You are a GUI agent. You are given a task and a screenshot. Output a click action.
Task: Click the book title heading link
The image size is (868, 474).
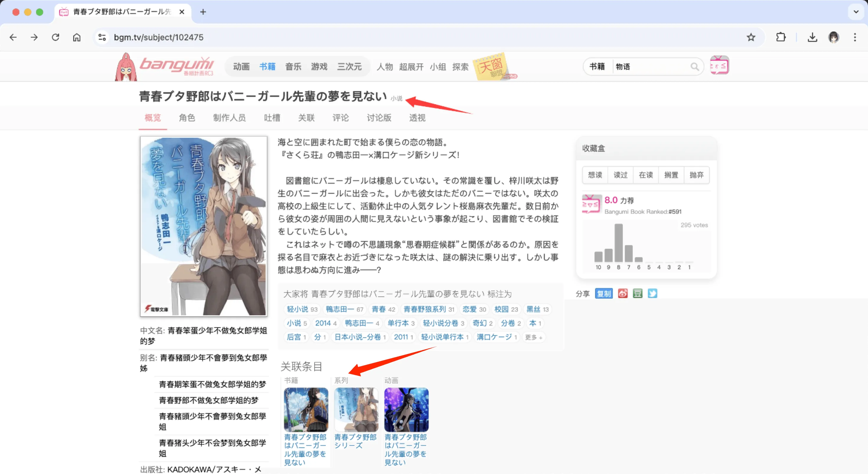[x=263, y=96]
